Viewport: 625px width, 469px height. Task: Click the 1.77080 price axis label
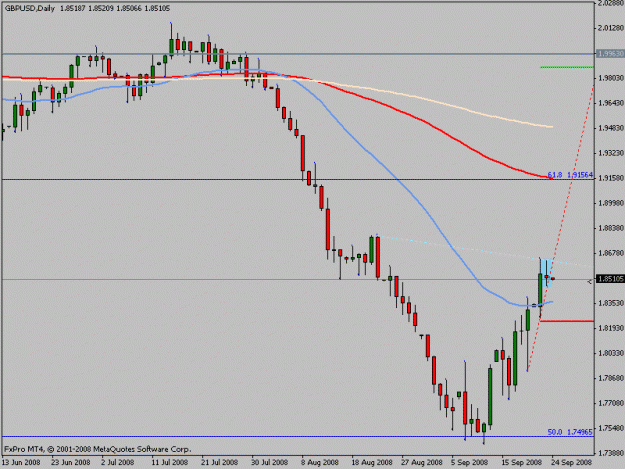pyautogui.click(x=610, y=403)
